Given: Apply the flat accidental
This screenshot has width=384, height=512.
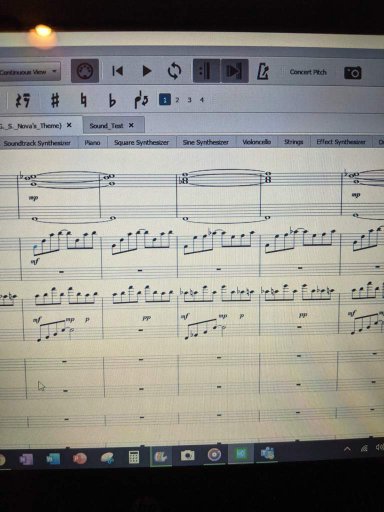Looking at the screenshot, I should click(x=112, y=100).
